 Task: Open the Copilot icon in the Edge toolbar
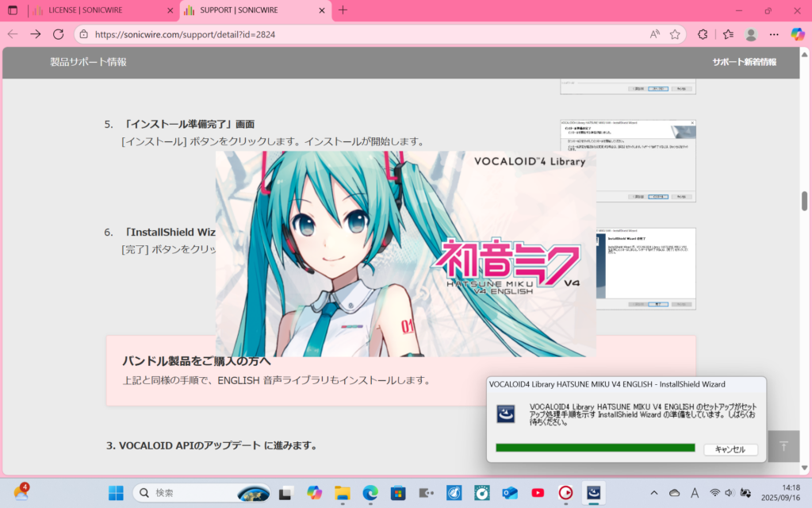pyautogui.click(x=798, y=34)
